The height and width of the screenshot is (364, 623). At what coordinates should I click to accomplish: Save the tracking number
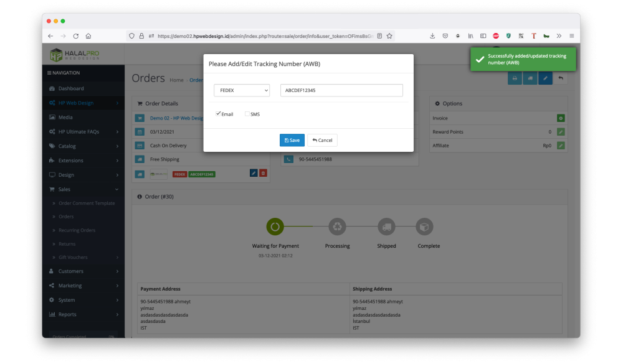[292, 141]
